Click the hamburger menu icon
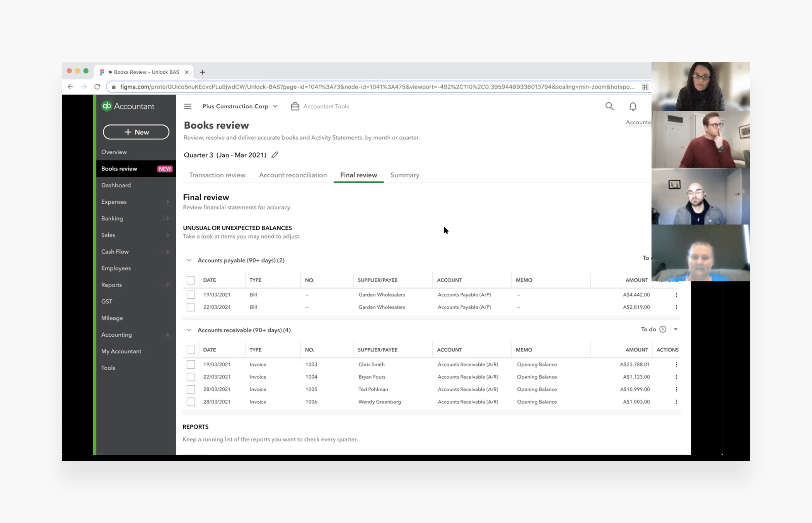Screen dimensions: 812x523 click(188, 106)
